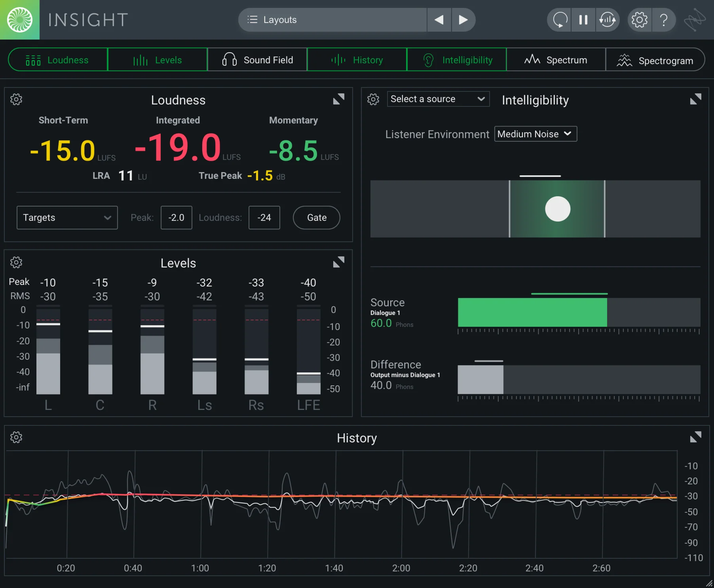Open the Targets dropdown in the Loudness panel

pos(67,217)
